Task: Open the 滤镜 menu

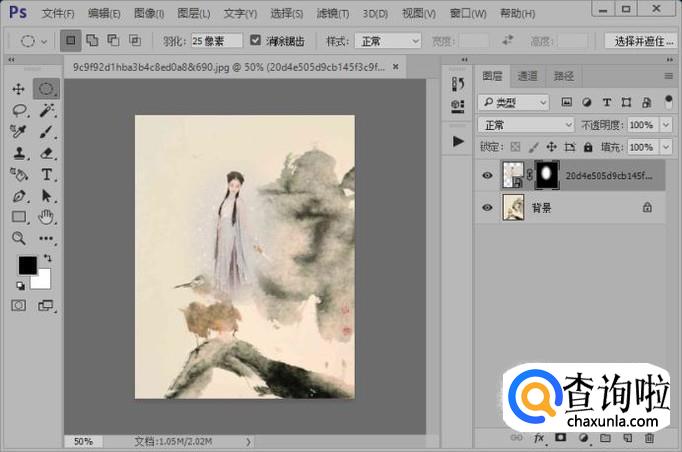Action: coord(334,14)
